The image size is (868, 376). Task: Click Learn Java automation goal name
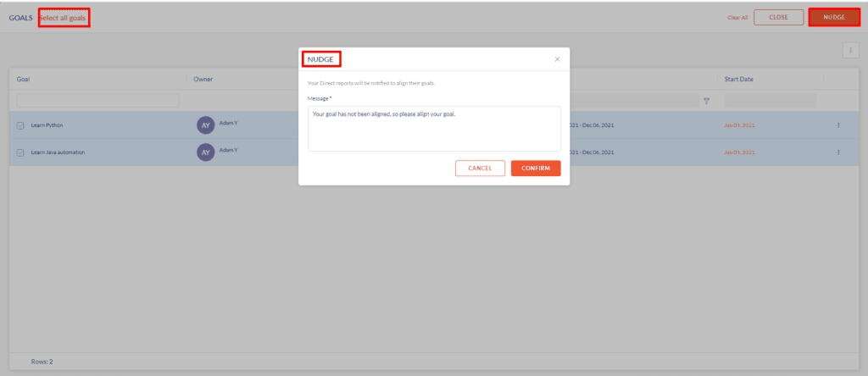[58, 152]
